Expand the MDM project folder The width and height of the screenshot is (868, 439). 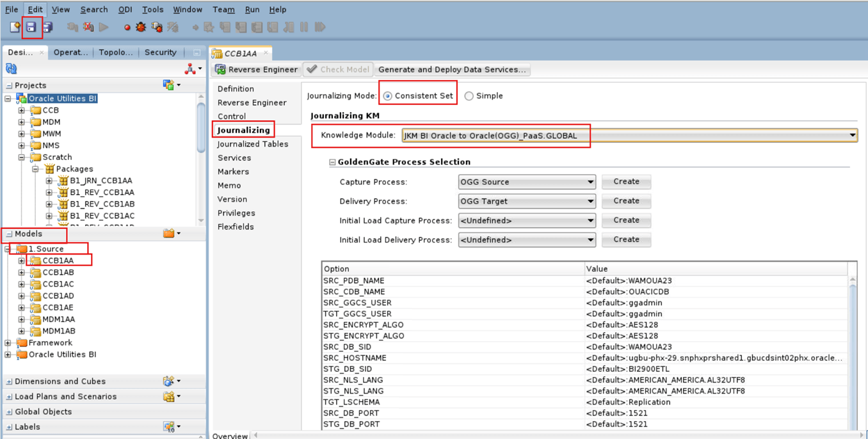[22, 122]
